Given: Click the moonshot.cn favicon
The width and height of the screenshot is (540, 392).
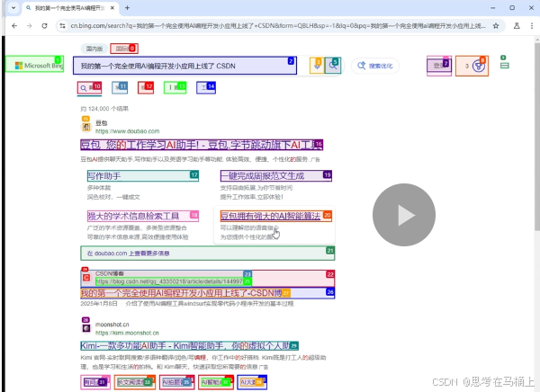Looking at the screenshot, I should click(x=86, y=328).
